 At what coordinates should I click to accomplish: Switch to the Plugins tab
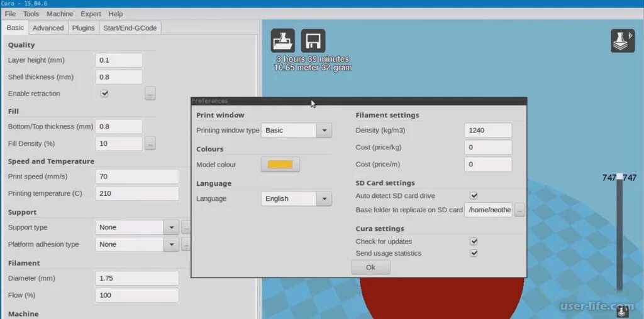[84, 28]
